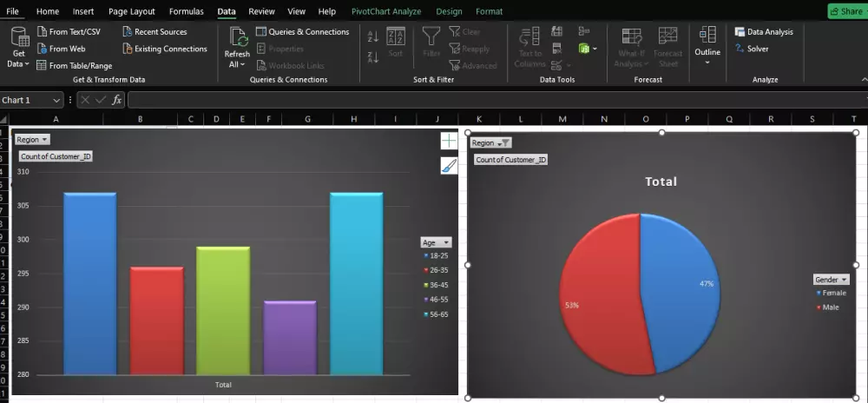This screenshot has width=868, height=403.
Task: Click Forecast Sheet button
Action: 668,48
